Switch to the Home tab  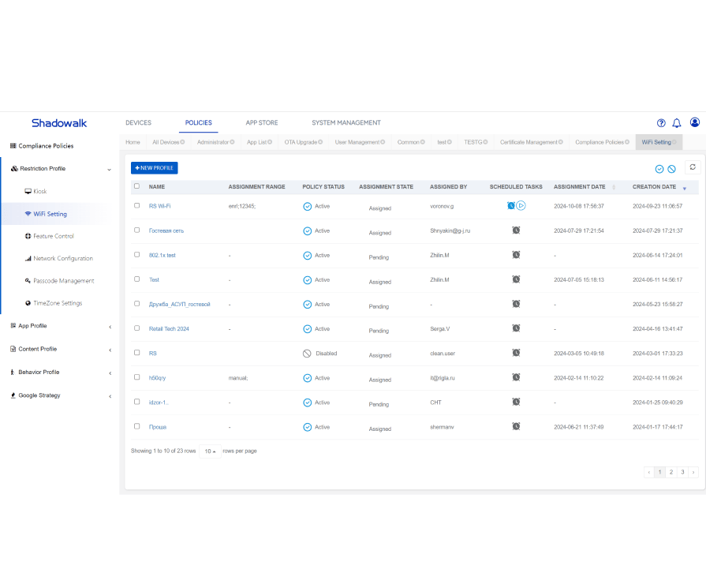[133, 142]
